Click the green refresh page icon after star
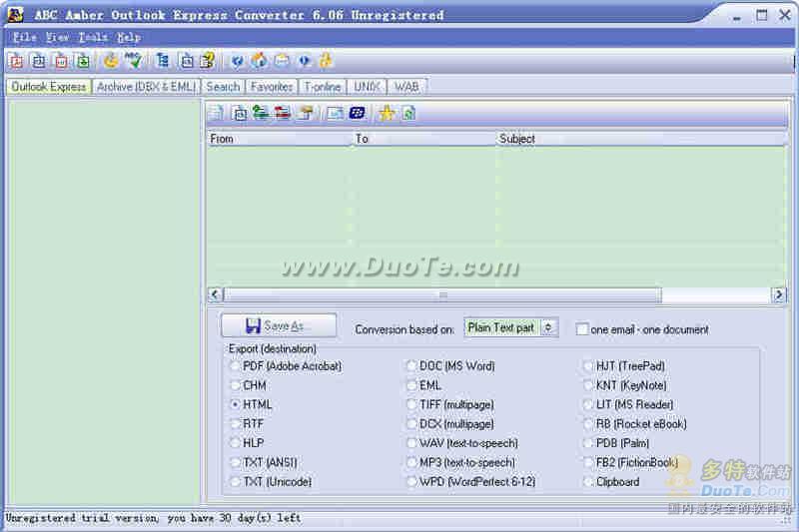The width and height of the screenshot is (799, 532). (x=408, y=113)
